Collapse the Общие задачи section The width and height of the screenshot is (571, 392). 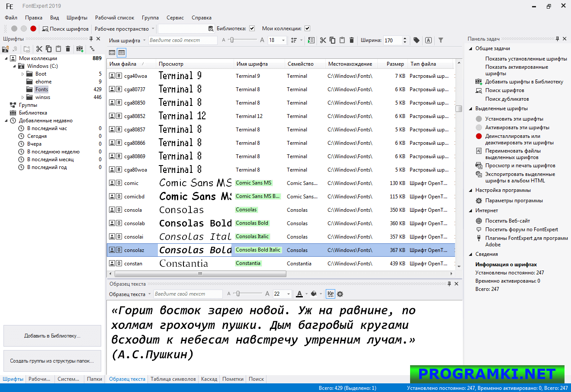[x=471, y=48]
